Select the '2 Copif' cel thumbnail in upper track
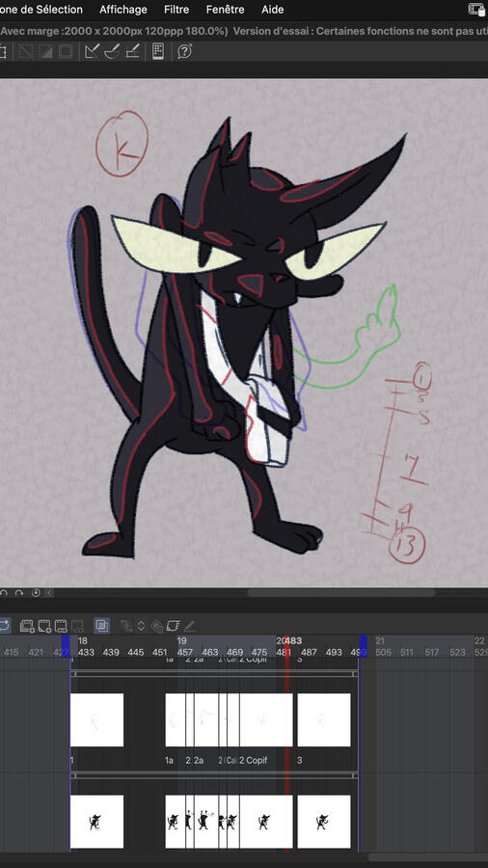This screenshot has height=868, width=488. pyautogui.click(x=266, y=719)
